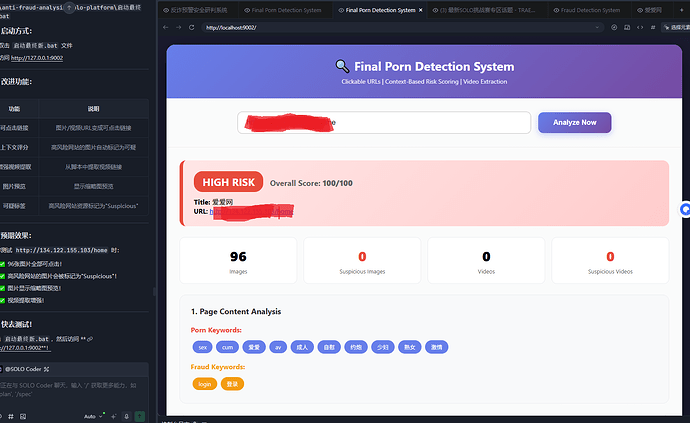Click the 从脚本中提取视频链接 table cell
The width and height of the screenshot is (690, 423).
pos(93,167)
